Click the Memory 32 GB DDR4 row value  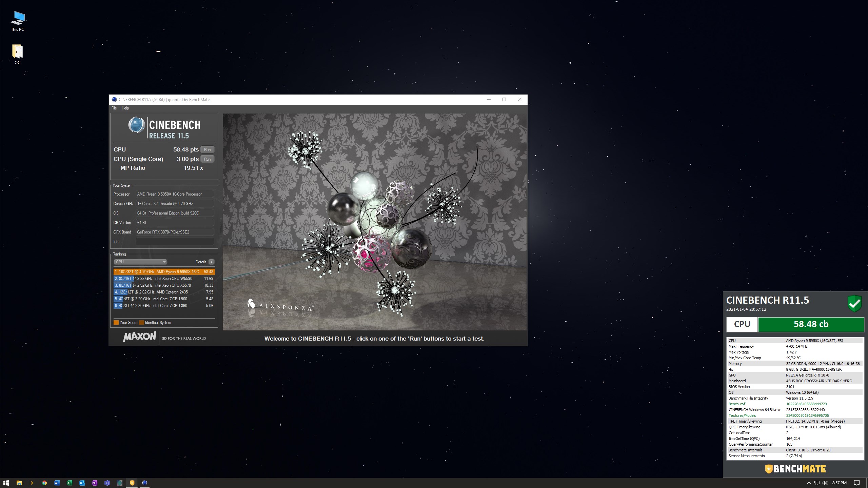coord(823,364)
